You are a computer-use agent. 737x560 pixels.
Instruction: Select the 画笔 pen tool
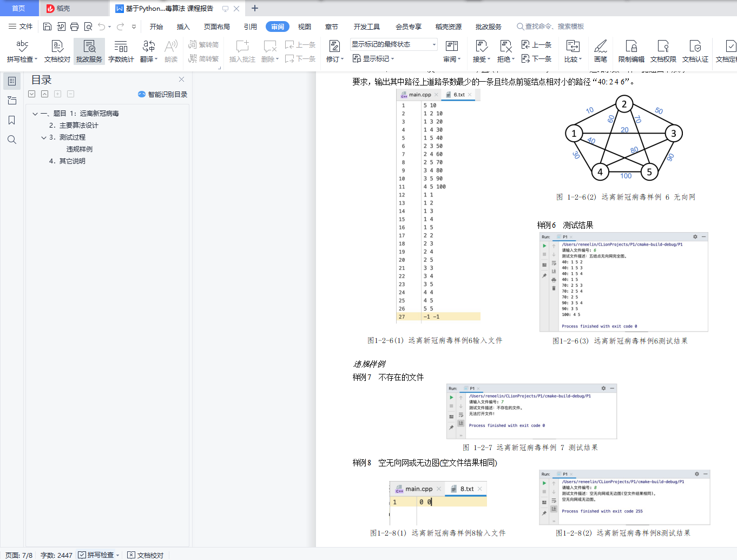(x=601, y=51)
